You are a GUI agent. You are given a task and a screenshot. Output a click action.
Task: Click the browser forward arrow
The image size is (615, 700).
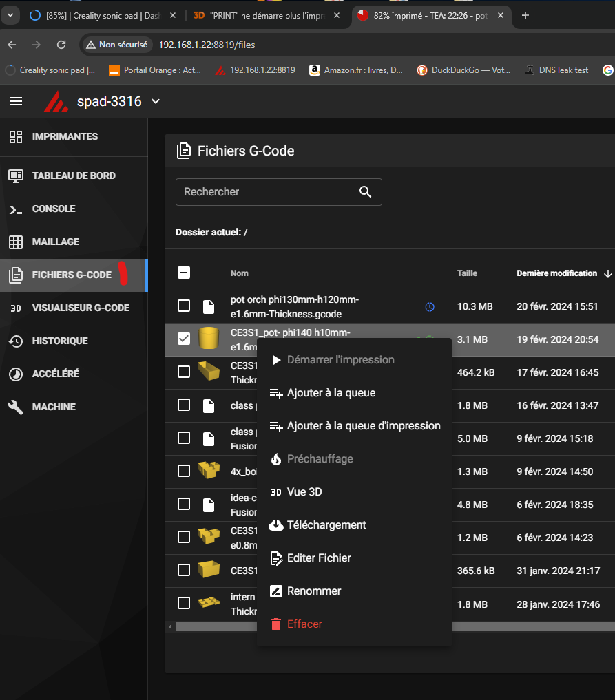tap(37, 45)
